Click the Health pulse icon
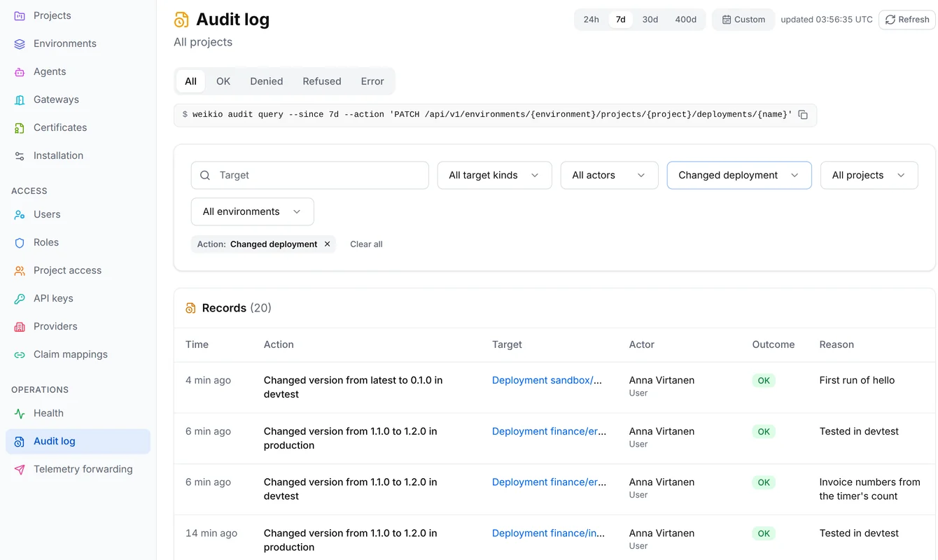This screenshot has width=938, height=560. [x=20, y=413]
